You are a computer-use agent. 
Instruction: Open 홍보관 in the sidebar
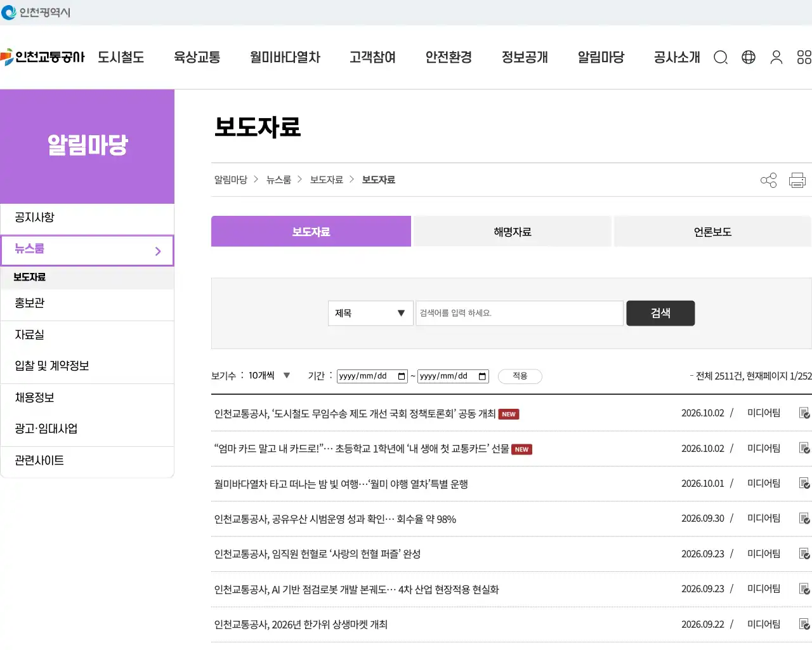(88, 303)
